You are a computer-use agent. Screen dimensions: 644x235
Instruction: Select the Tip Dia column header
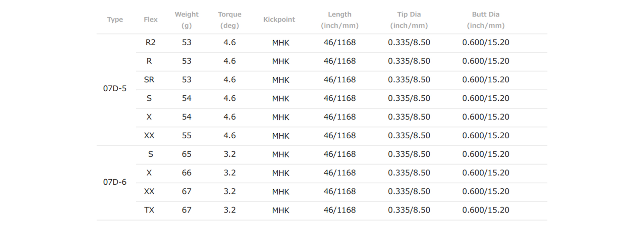(x=409, y=20)
